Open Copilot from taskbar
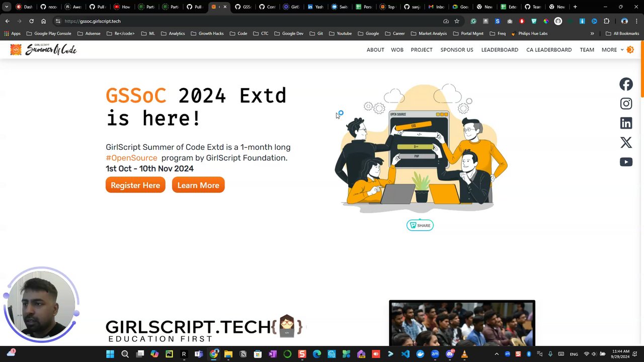This screenshot has width=644, height=362. pyautogui.click(x=154, y=354)
